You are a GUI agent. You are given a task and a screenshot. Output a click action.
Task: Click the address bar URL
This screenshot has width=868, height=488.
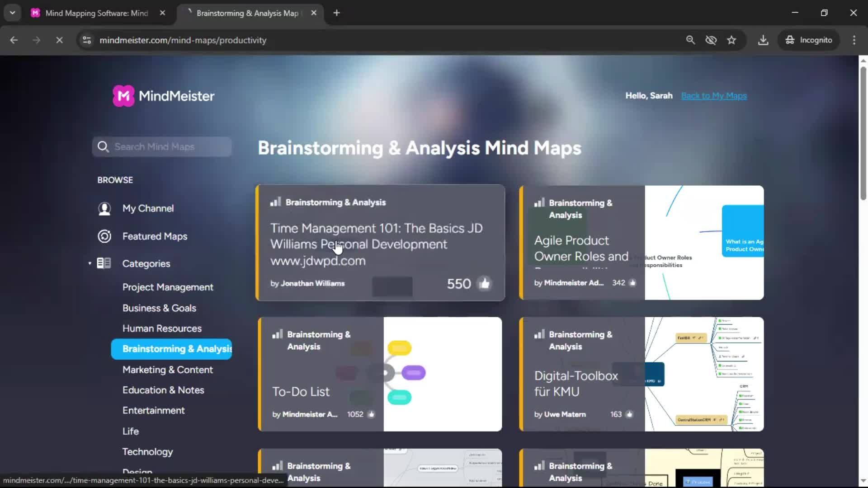click(x=183, y=40)
